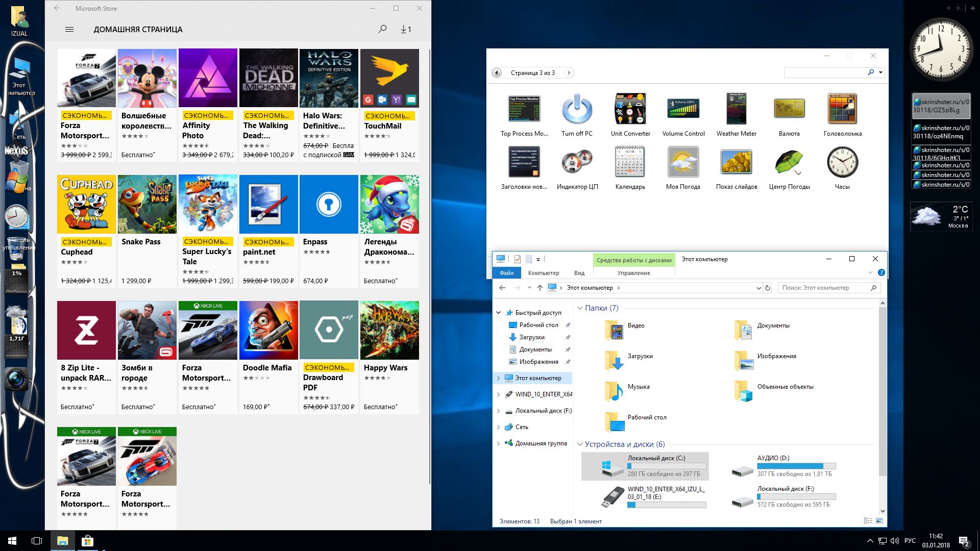Go to the previous gadget gallery page

497,73
